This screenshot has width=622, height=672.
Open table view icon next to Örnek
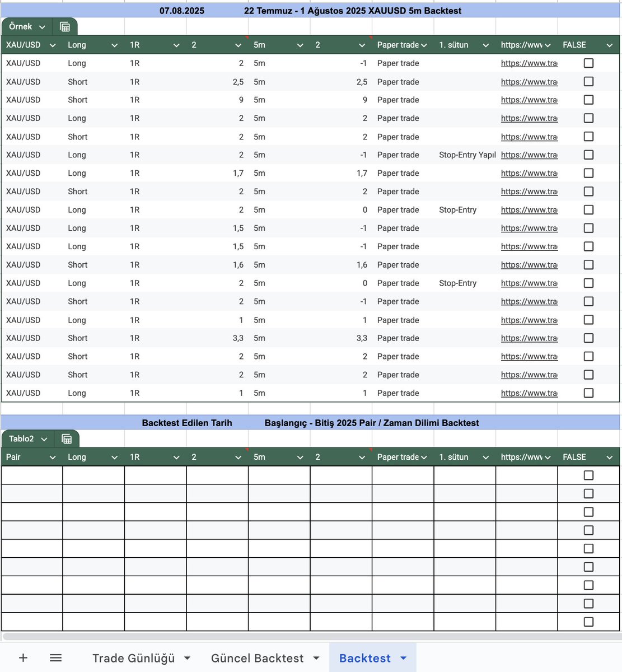tap(64, 27)
